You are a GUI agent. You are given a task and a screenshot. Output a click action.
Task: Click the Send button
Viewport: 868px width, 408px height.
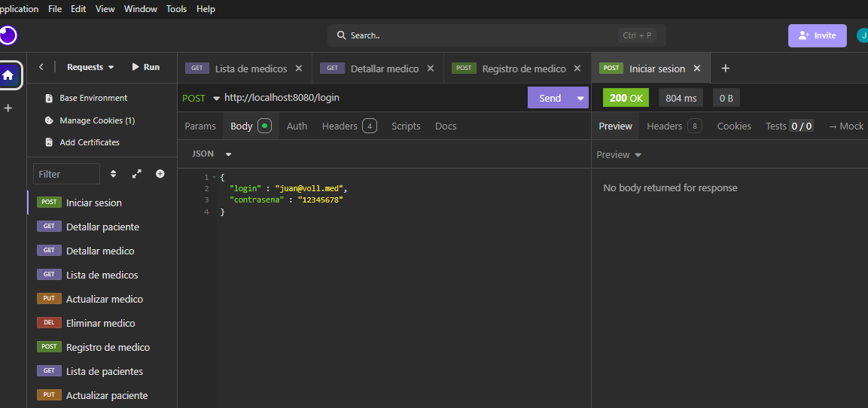tap(550, 98)
